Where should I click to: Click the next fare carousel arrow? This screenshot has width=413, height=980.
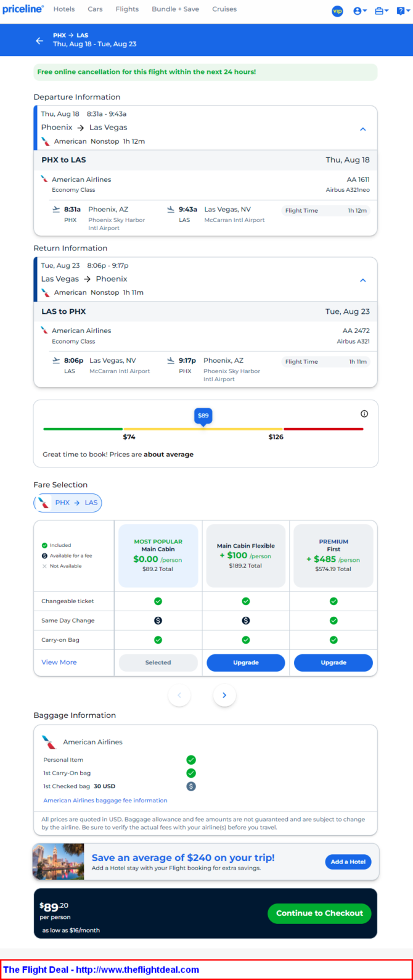click(x=224, y=695)
